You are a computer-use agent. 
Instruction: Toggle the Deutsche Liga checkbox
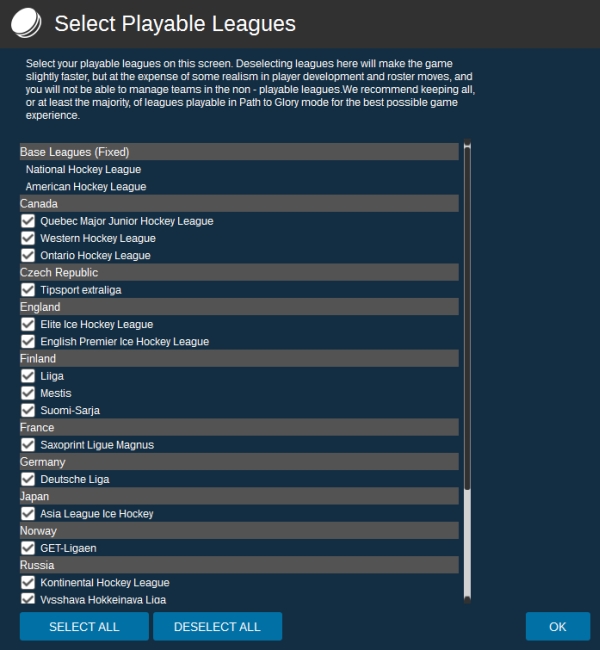[x=28, y=479]
